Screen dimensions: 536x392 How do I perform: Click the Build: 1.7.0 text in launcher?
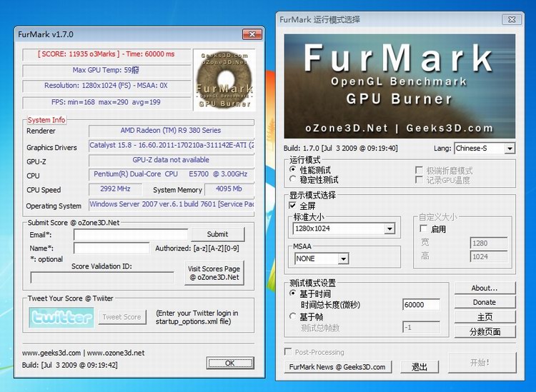click(340, 149)
